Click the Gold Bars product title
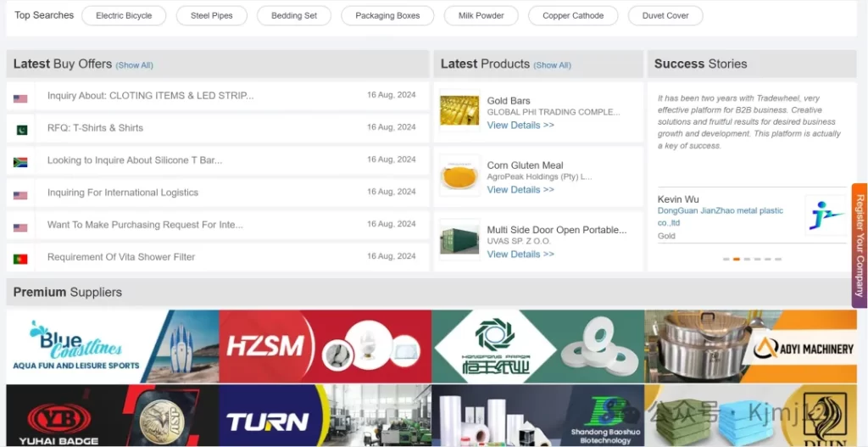The height and width of the screenshot is (447, 868). point(509,101)
